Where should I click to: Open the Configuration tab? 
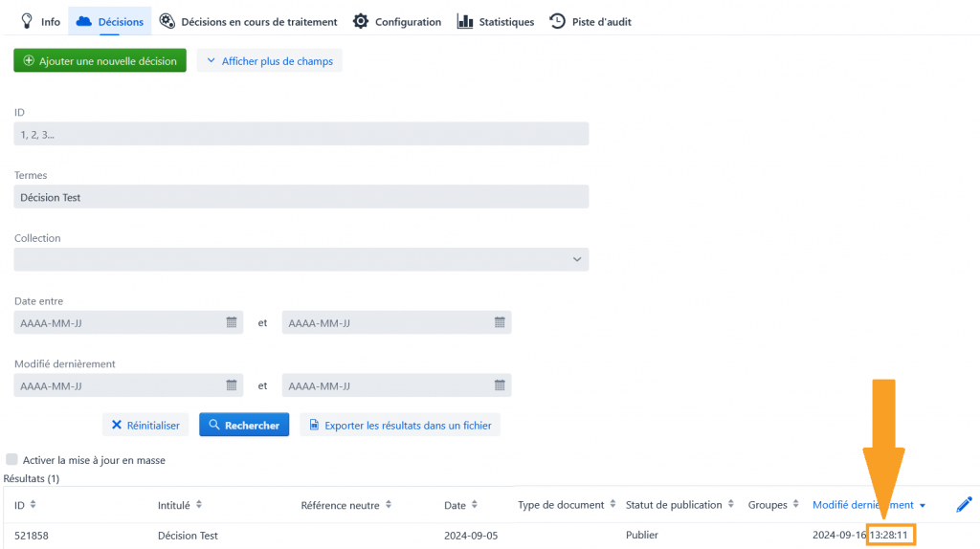(397, 21)
